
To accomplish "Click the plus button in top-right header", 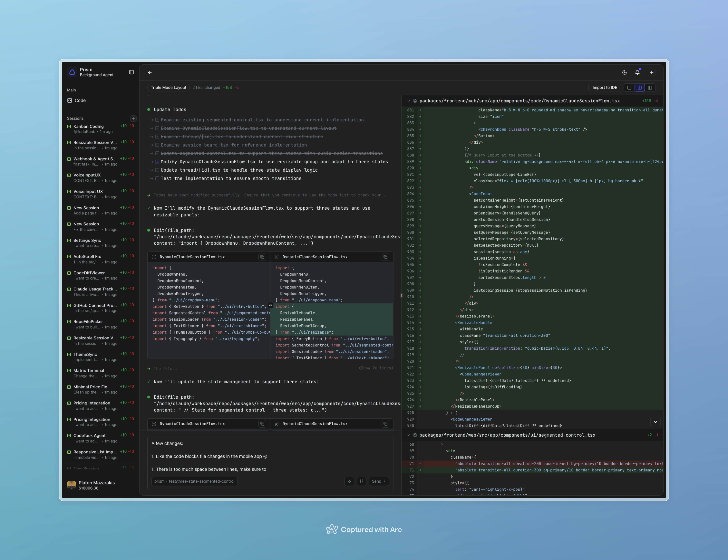I will coord(651,72).
